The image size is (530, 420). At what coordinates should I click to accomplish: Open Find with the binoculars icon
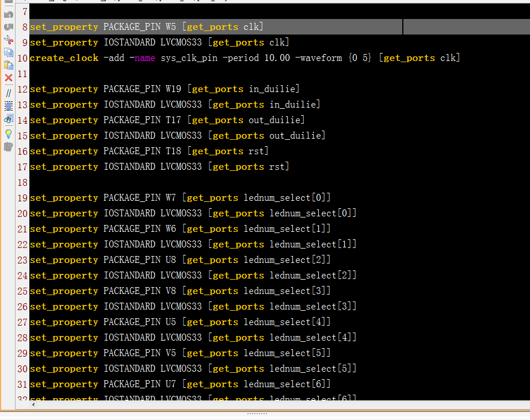(x=8, y=119)
